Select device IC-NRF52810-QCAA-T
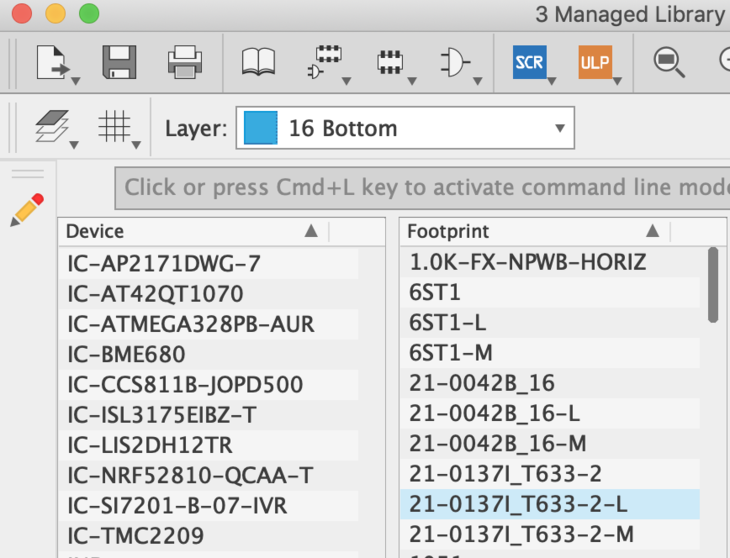The image size is (730, 558). [x=208, y=475]
